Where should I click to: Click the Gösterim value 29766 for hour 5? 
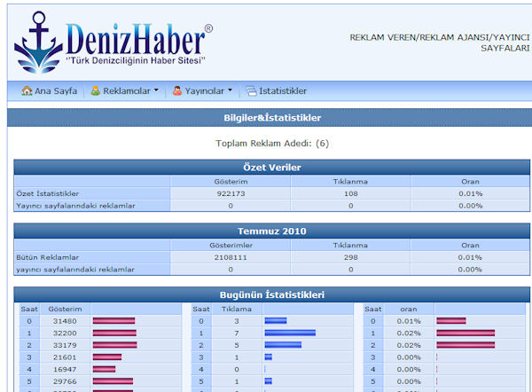[x=65, y=381]
